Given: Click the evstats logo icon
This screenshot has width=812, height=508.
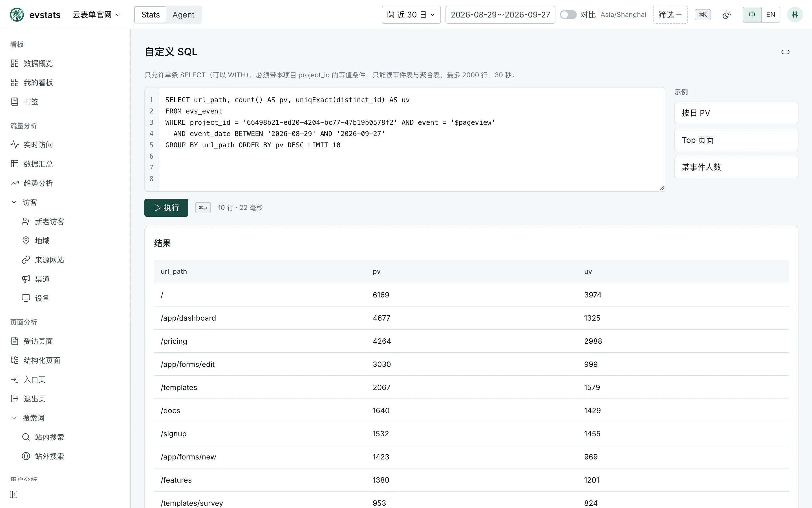Looking at the screenshot, I should [x=17, y=14].
